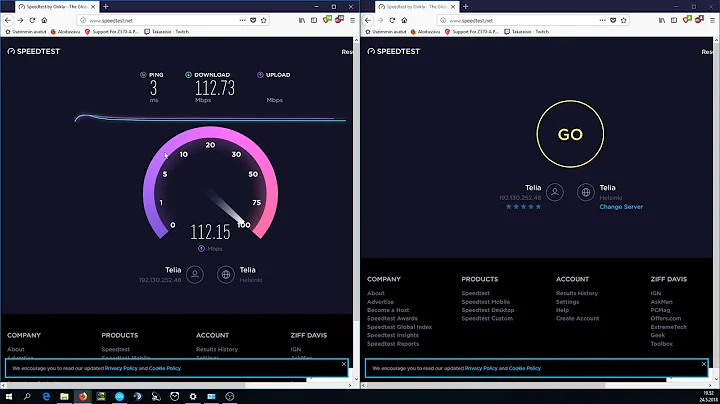Click user icon beside Telia under gauge in left window
This screenshot has height=404, width=720.
coord(195,275)
